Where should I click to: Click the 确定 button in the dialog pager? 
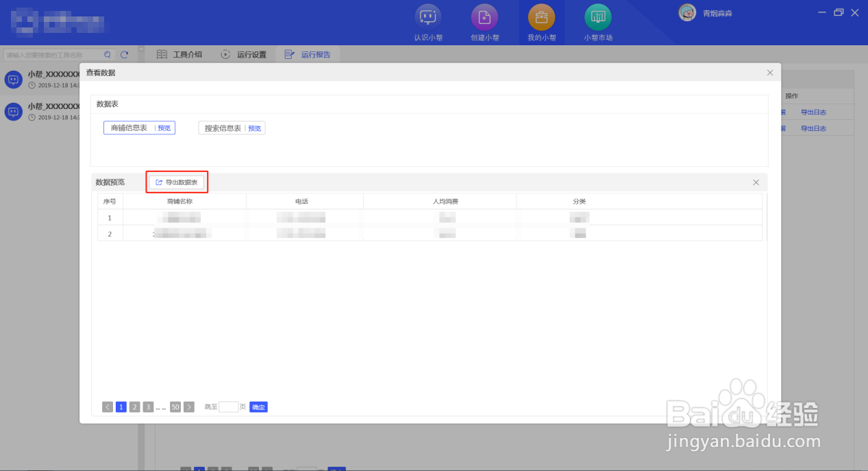(258, 407)
